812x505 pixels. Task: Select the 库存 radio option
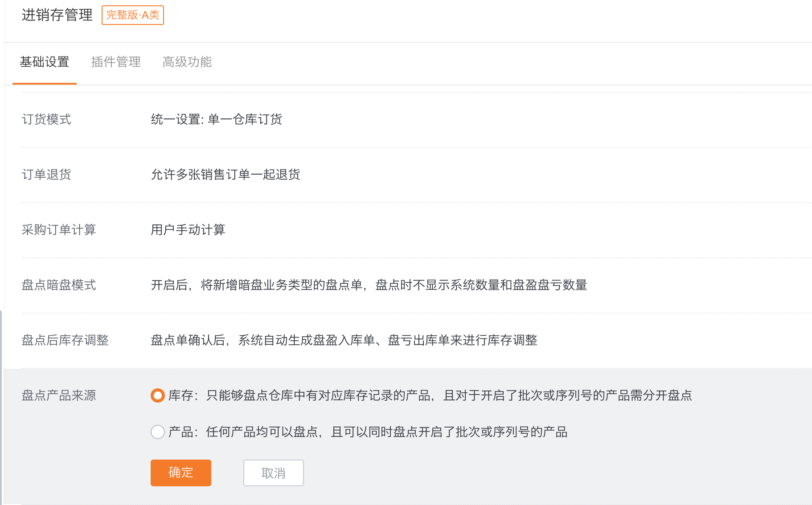click(158, 395)
